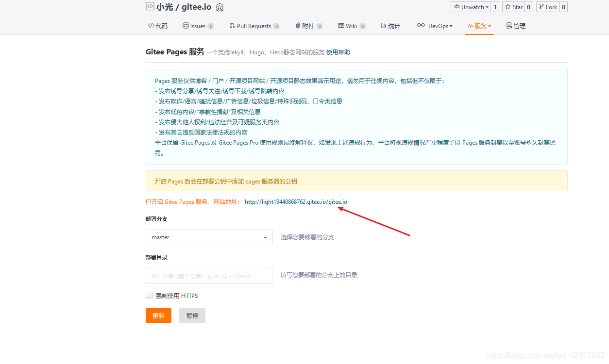Click the 统计 statistics chart icon
The width and height of the screenshot is (609, 364).
(x=383, y=26)
